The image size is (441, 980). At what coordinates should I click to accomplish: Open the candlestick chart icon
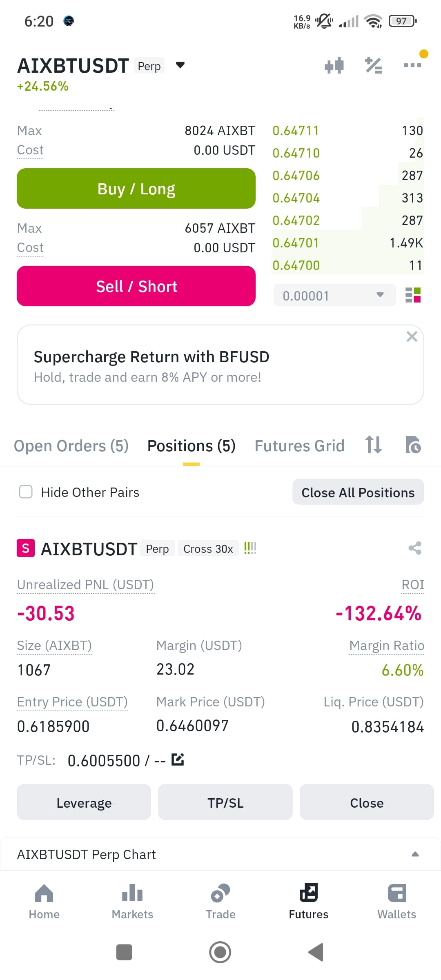334,65
